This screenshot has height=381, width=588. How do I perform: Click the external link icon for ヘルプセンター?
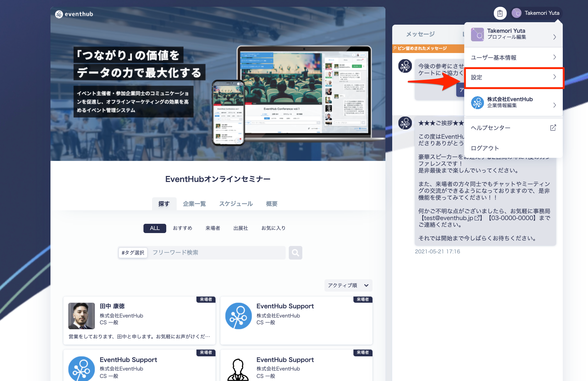(553, 128)
